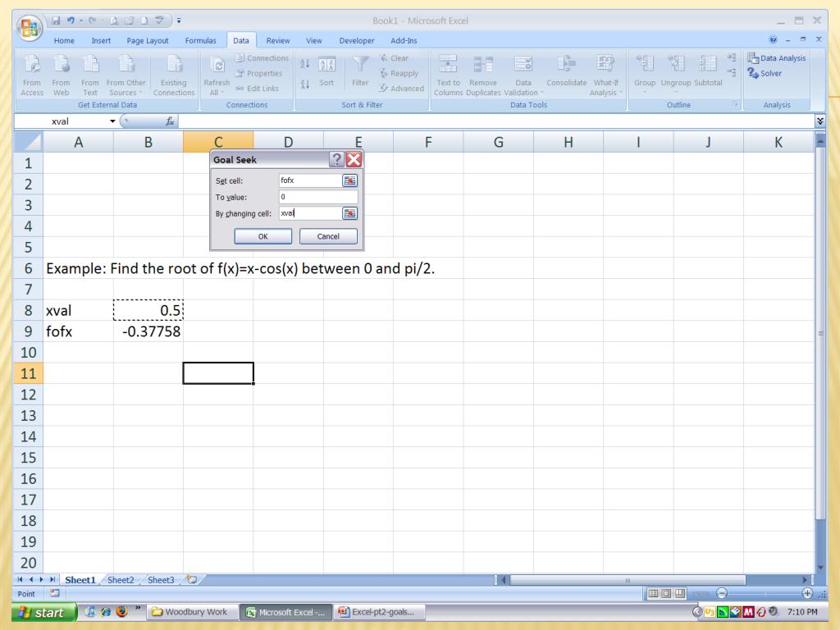Click the Advanced filter button
This screenshot has width=840, height=630.
point(402,89)
